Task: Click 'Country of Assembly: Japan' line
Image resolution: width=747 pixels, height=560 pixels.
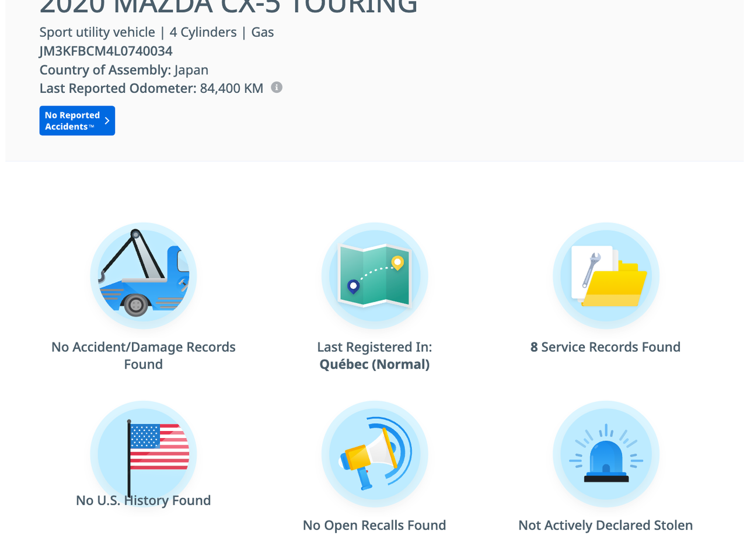Action: [x=124, y=70]
